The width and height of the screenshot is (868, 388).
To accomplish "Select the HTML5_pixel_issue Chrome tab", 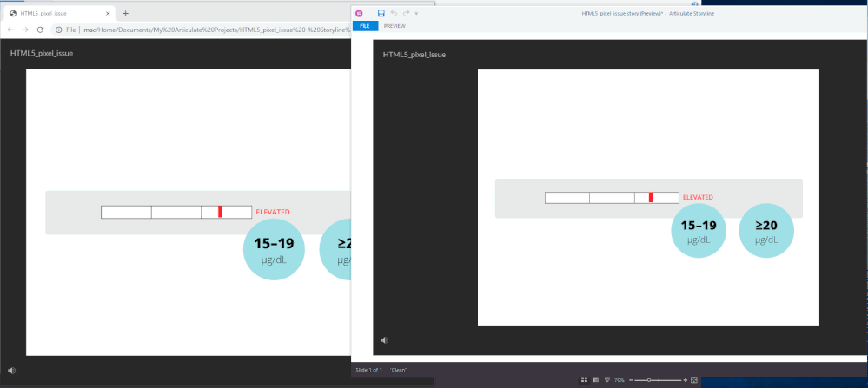I will (59, 13).
